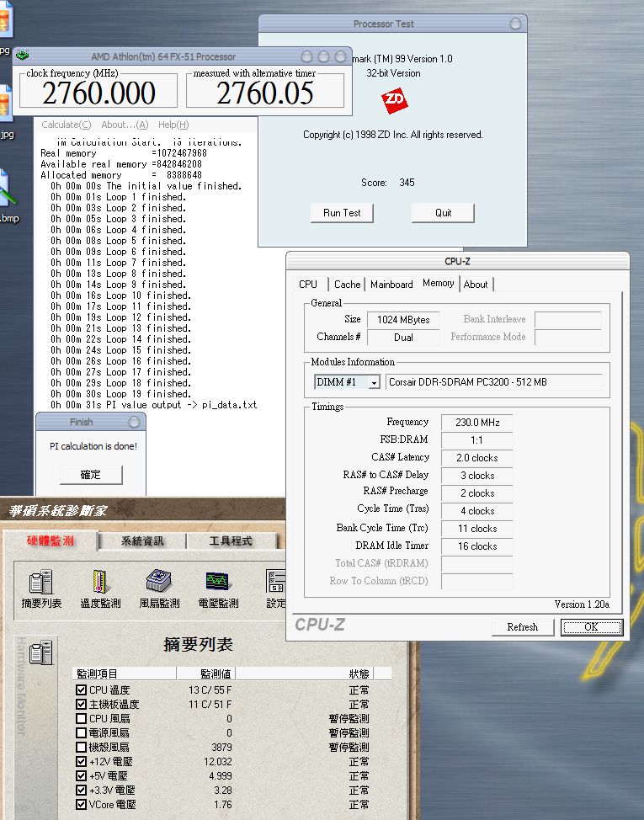Toggle +3.3V 電壓 monitoring checkbox
Image resolution: width=644 pixels, height=820 pixels.
click(x=81, y=790)
